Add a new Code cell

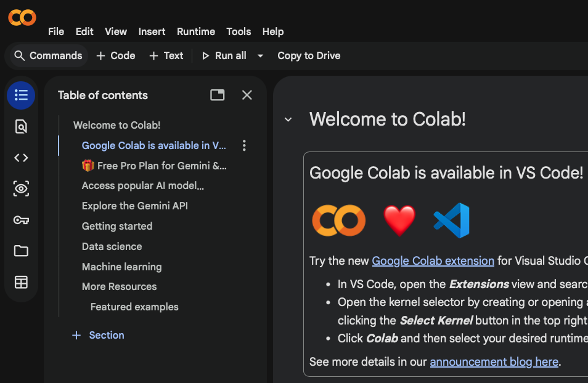[115, 56]
